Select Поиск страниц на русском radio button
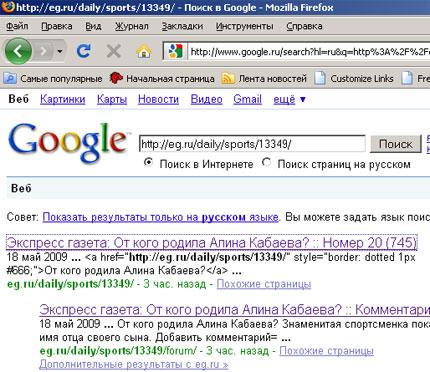The image size is (430, 372). 267,163
